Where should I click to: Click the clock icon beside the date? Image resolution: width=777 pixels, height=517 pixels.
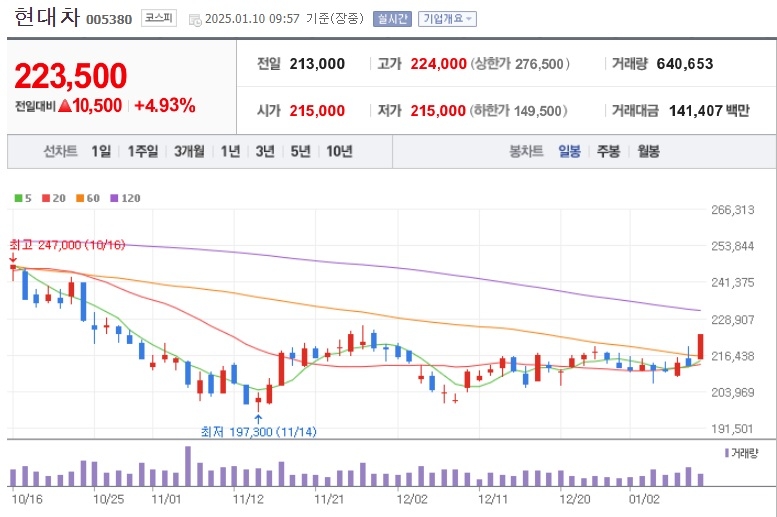(x=195, y=20)
